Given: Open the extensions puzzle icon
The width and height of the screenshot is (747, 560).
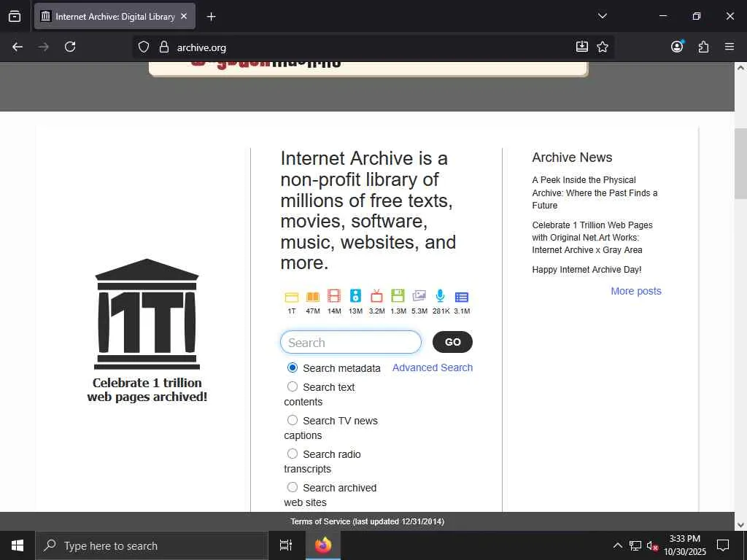Looking at the screenshot, I should click(703, 47).
